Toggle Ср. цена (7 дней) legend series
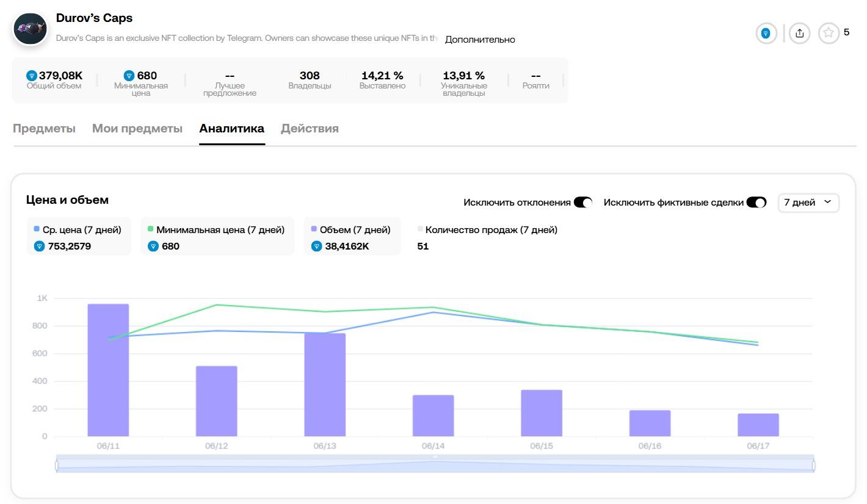Image resolution: width=867 pixels, height=504 pixels. coord(79,236)
